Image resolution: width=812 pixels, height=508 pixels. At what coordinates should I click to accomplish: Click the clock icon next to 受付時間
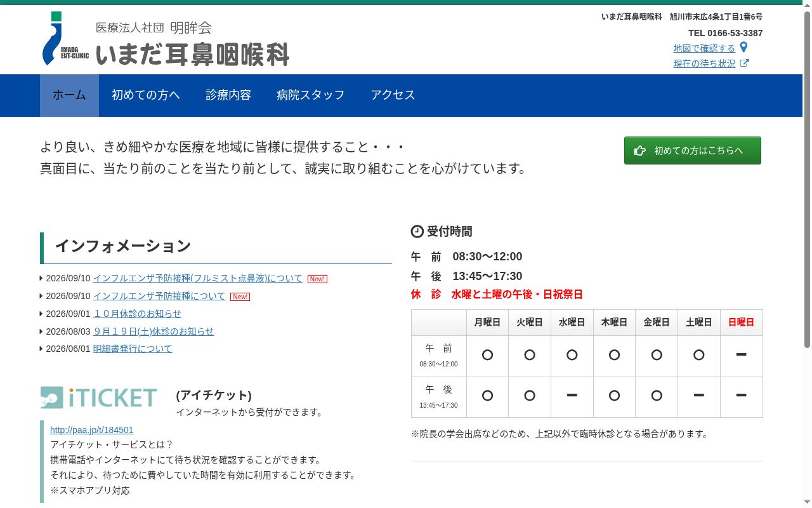(x=417, y=232)
